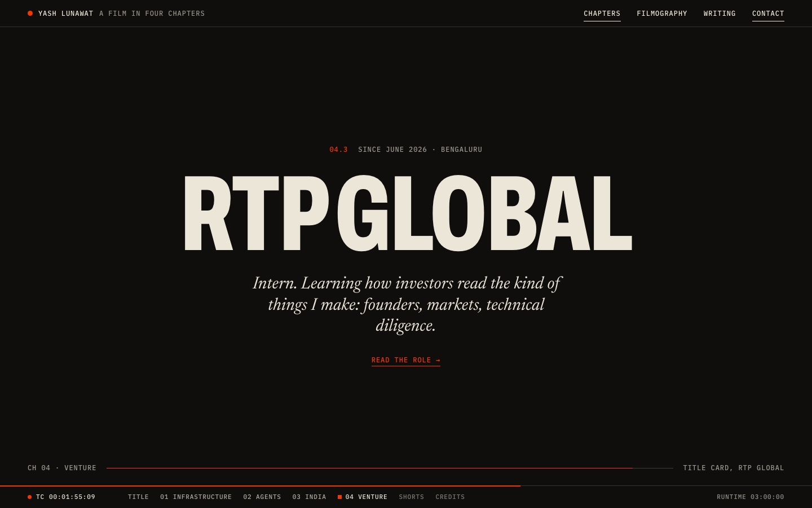The height and width of the screenshot is (508, 812).
Task: Jump to chapter 03 India
Action: click(x=309, y=497)
